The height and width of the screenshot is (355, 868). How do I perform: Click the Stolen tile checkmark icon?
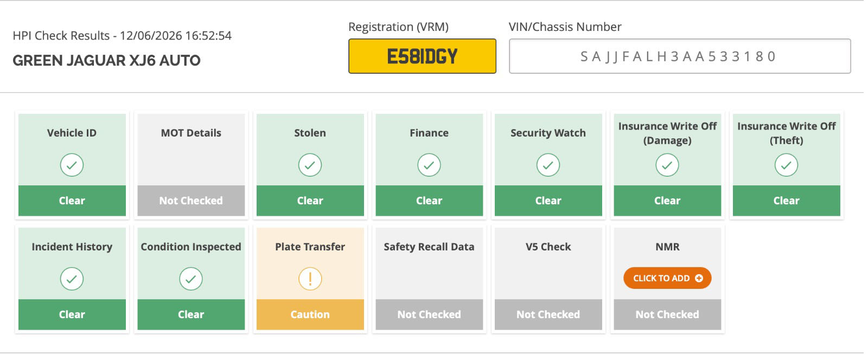[x=310, y=165]
